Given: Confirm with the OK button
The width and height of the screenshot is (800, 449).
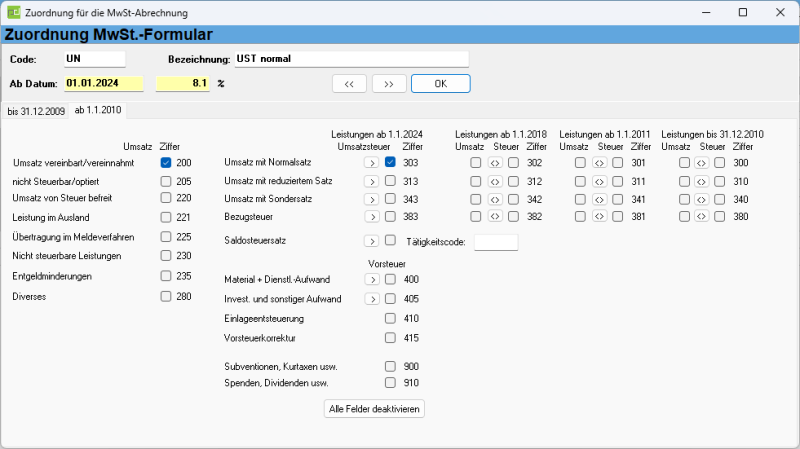Looking at the screenshot, I should pos(441,84).
